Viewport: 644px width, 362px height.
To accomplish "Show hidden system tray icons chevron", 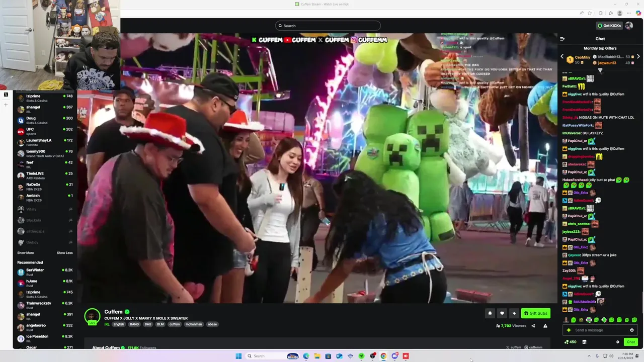I will coord(589,356).
